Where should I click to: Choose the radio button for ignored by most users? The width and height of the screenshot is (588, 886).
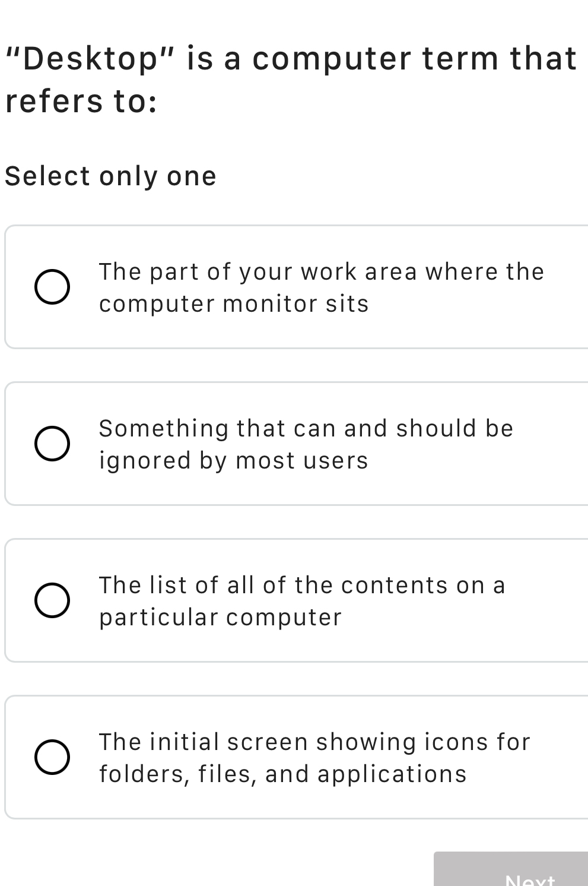coord(52,444)
